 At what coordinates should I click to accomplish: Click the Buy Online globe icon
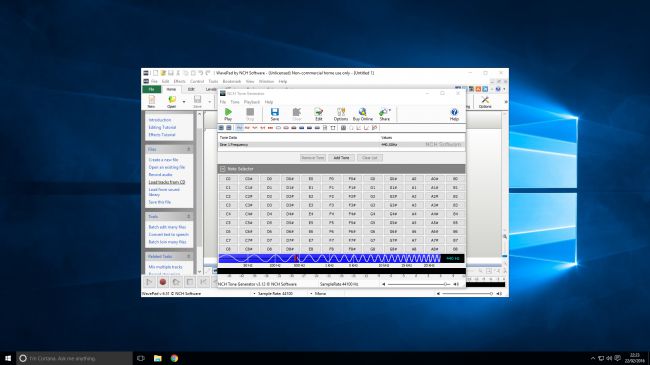click(x=363, y=114)
